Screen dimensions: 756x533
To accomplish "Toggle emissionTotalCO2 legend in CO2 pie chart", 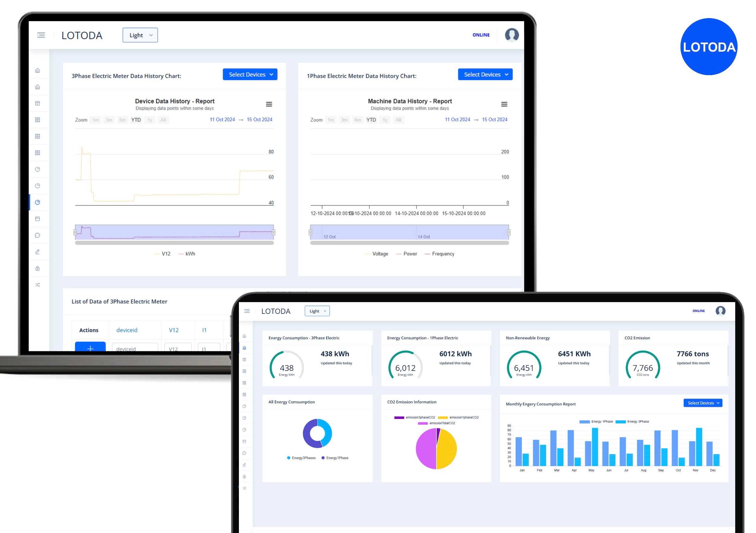I will coord(437,423).
